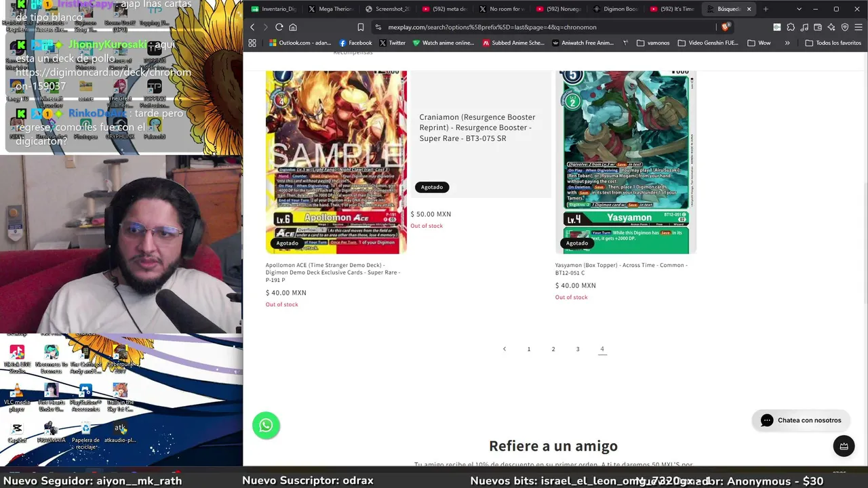Viewport: 868px width, 488px height.
Task: Select the Neverness to Everness desktop icon
Action: 51,359
